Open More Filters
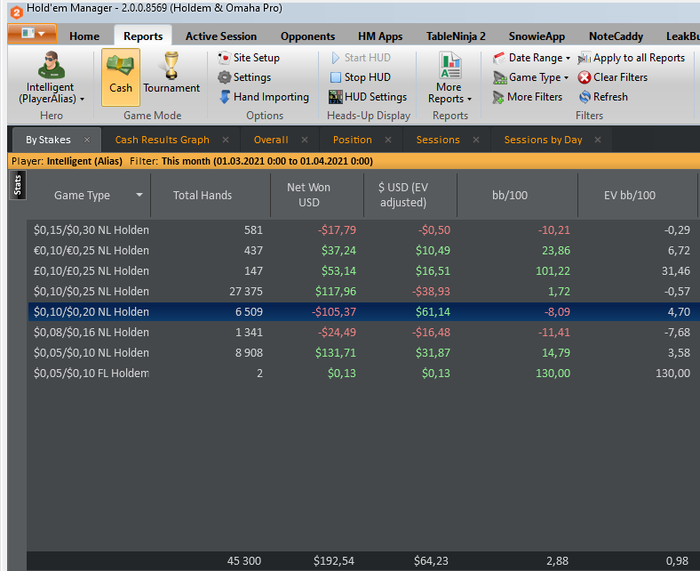Image resolution: width=700 pixels, height=571 pixels. 527,97
